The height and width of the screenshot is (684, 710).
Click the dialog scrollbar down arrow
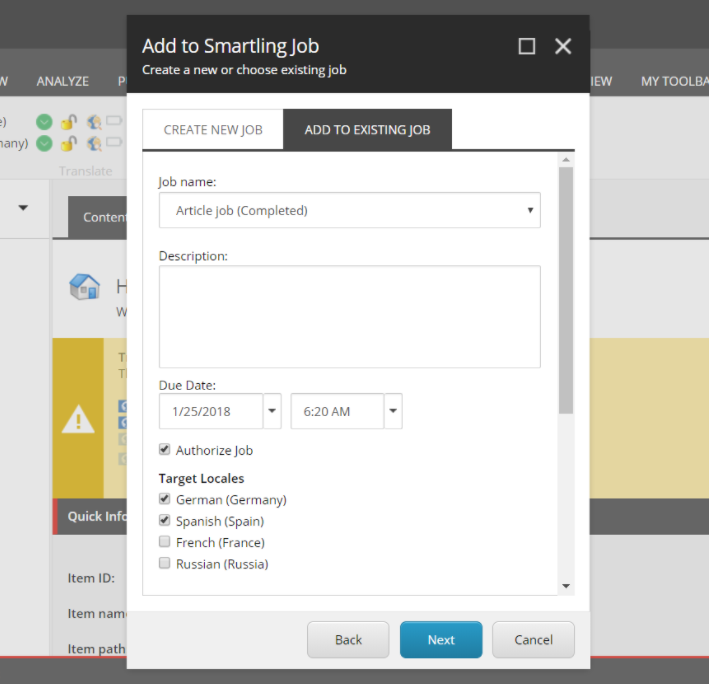coord(566,586)
